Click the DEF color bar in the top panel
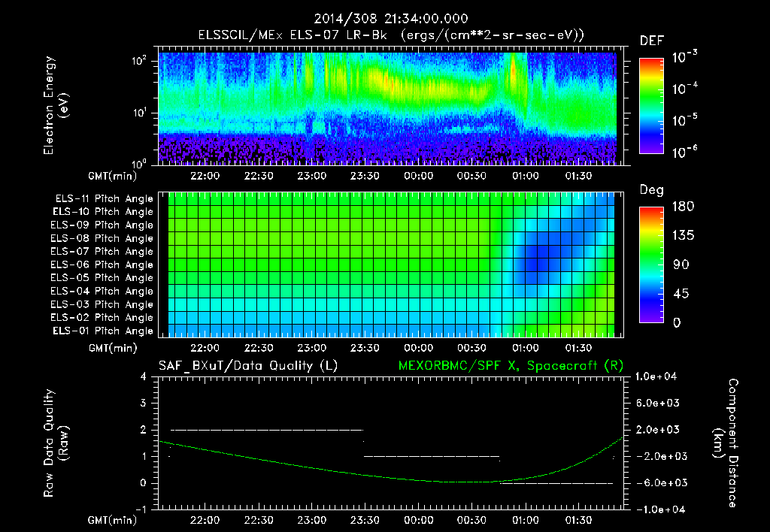Viewport: 770px width, 532px height. [652, 106]
